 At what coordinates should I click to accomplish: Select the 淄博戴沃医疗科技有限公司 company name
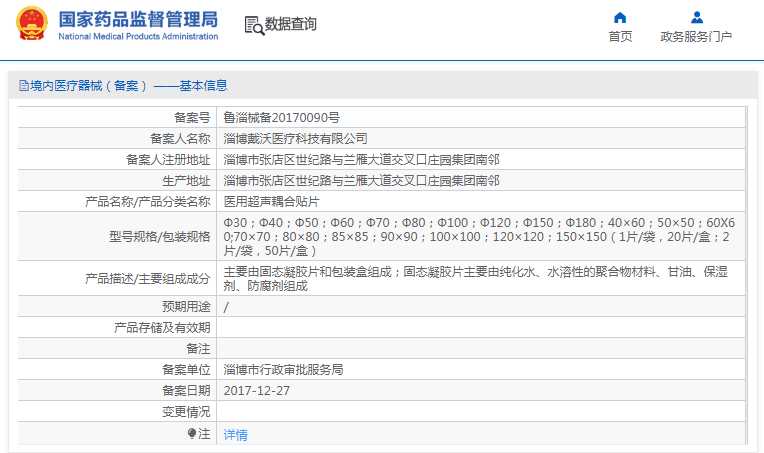click(x=295, y=138)
